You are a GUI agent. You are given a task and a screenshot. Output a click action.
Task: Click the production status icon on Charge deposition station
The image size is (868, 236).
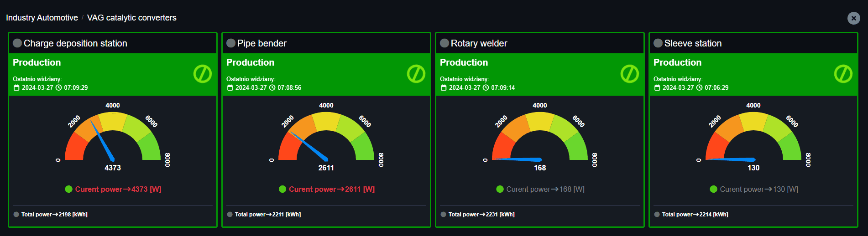202,74
